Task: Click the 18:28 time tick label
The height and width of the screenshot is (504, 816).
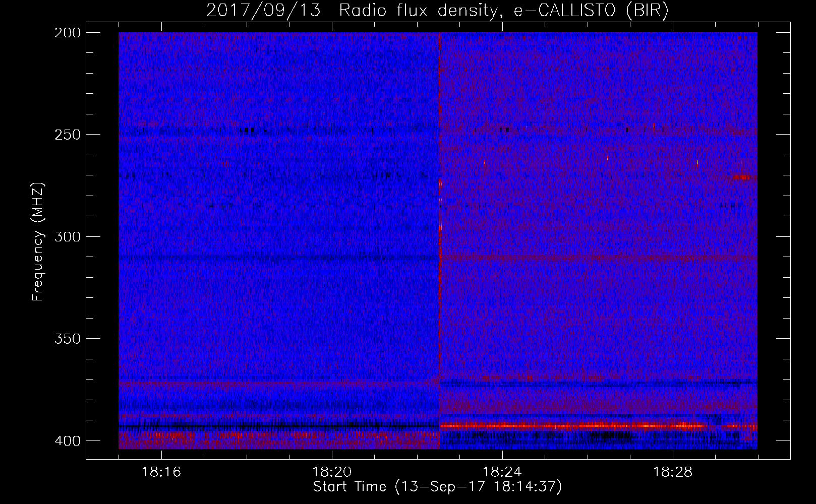Action: tap(673, 472)
